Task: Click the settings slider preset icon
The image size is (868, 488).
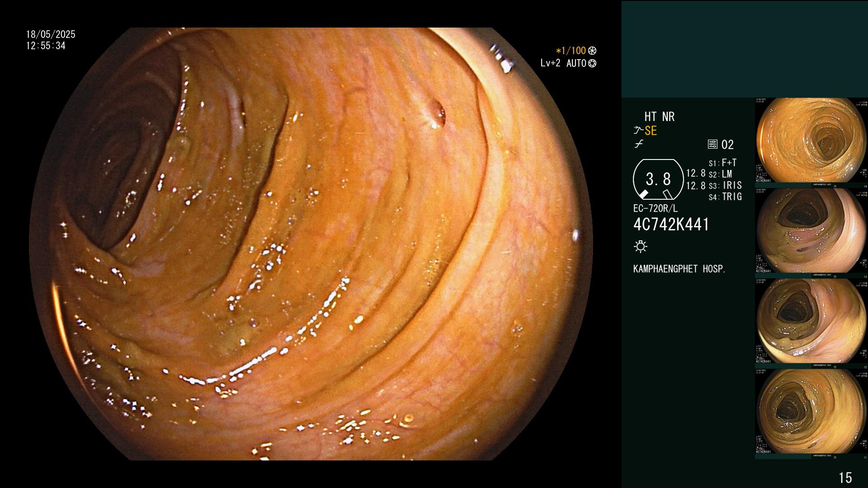Action: [712, 144]
